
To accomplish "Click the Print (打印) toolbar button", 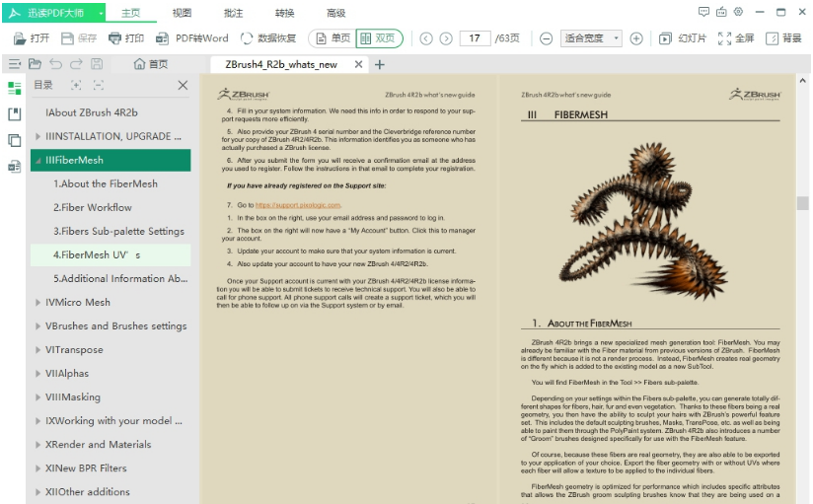I will coord(126,38).
